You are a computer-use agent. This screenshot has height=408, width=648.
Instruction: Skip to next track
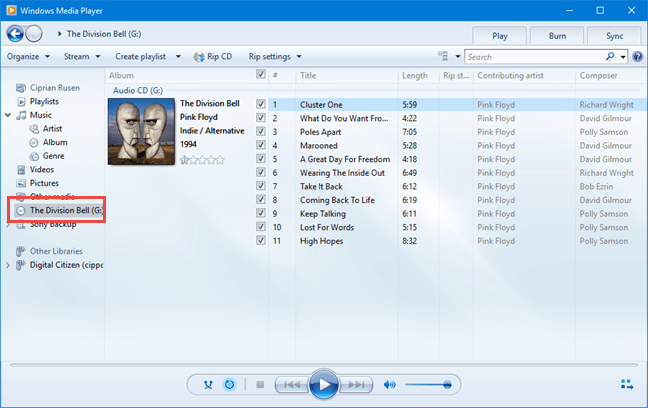click(356, 385)
